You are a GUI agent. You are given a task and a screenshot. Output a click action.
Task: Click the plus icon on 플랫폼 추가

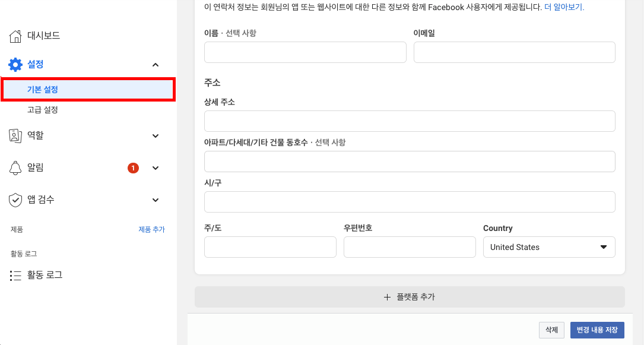(388, 297)
